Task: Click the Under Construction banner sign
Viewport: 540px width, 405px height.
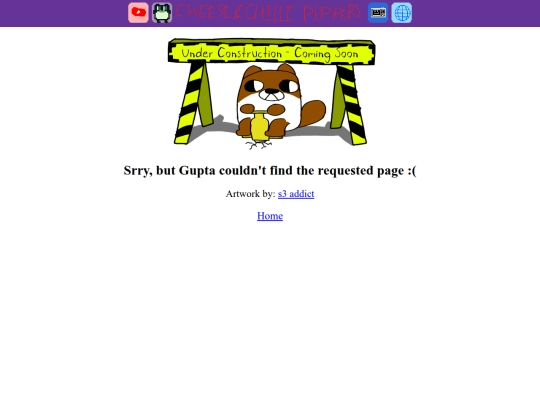Action: point(271,52)
